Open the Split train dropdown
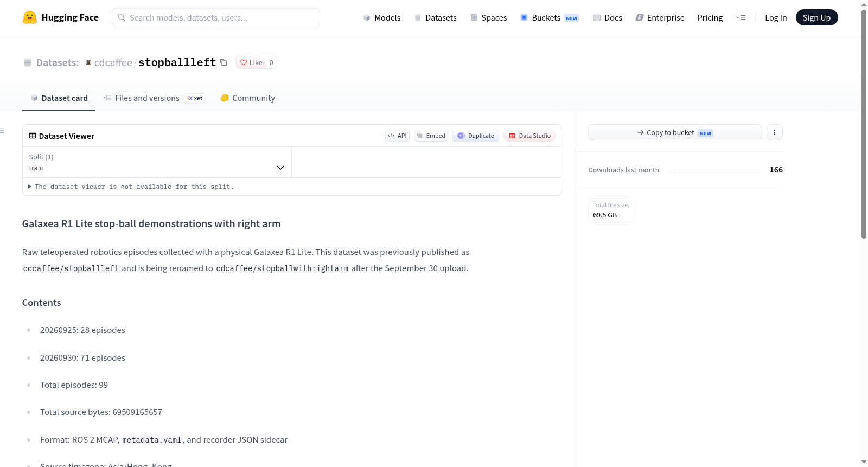Viewport: 868px width, 467px height. click(157, 162)
